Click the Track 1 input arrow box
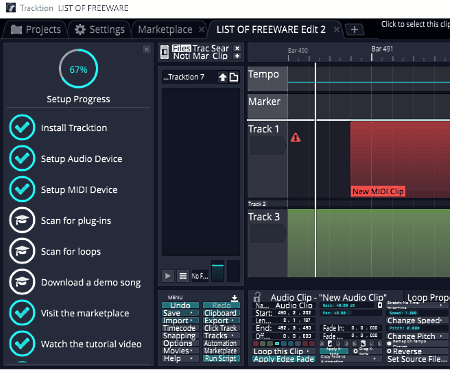This screenshot has width=450, height=370. click(268, 145)
